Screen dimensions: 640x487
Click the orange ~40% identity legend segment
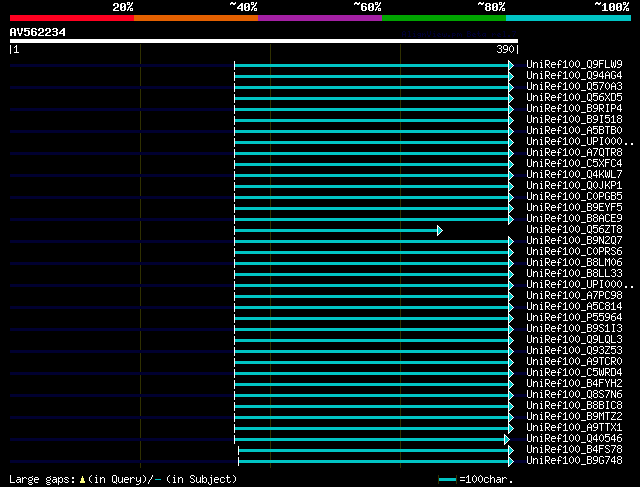click(x=196, y=18)
